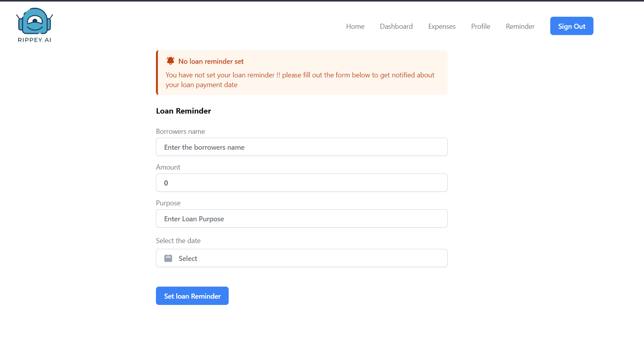The image size is (644, 350).
Task: Click the orange alert notification banner
Action: [x=301, y=72]
